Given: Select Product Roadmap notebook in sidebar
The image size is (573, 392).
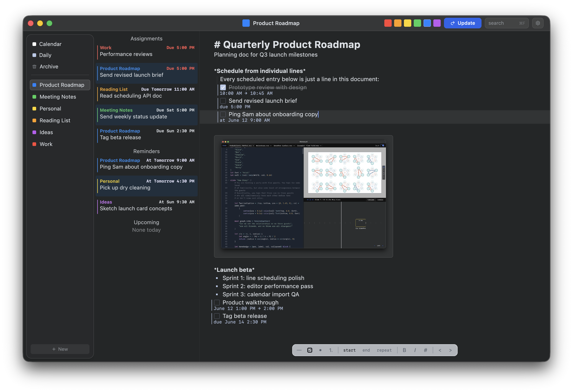Looking at the screenshot, I should pos(60,85).
